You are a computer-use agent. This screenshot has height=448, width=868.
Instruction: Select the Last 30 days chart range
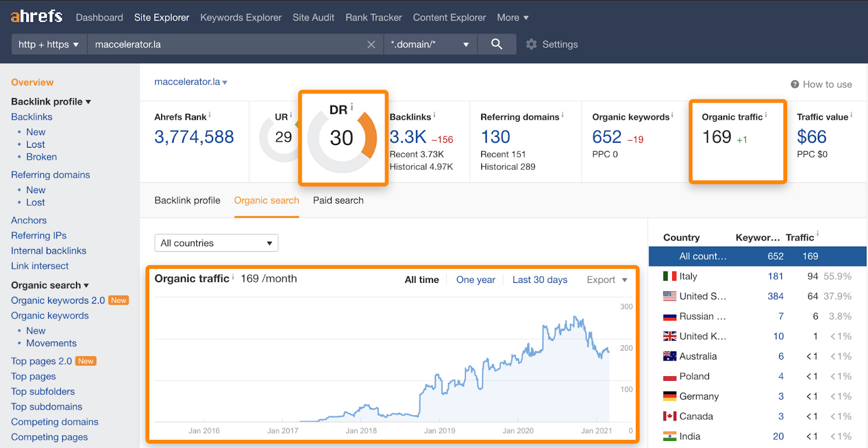pyautogui.click(x=539, y=280)
